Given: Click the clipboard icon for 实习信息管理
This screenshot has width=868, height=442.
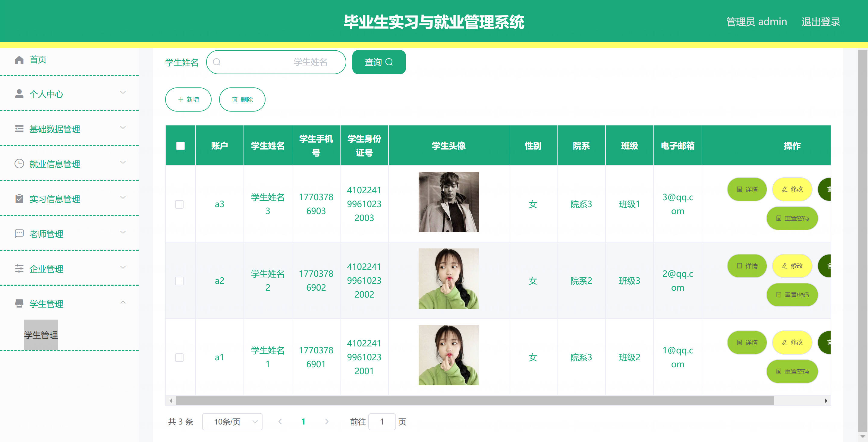Looking at the screenshot, I should (x=19, y=199).
